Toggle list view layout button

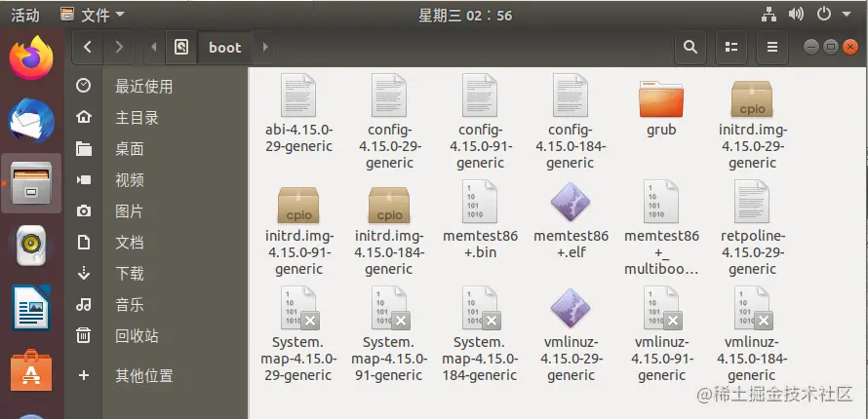tap(731, 48)
